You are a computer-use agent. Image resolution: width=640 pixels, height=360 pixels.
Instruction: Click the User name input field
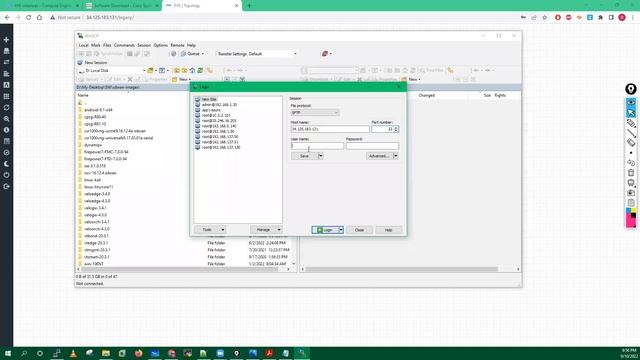(317, 146)
